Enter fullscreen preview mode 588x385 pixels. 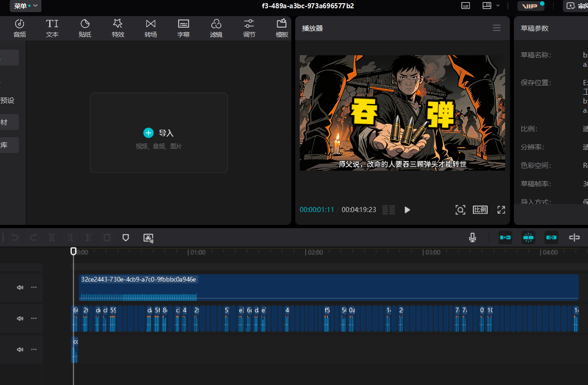[x=501, y=210]
